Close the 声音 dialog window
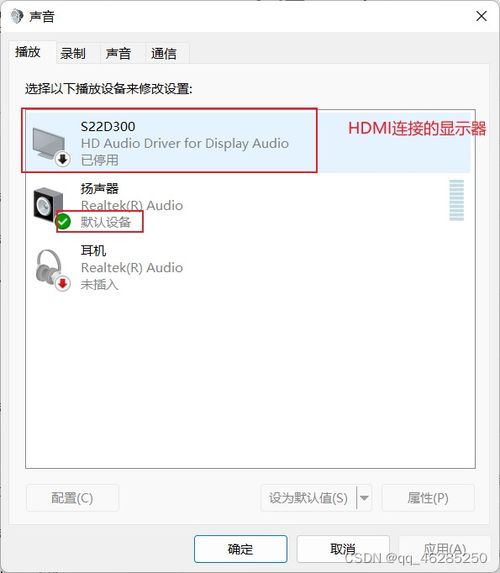500x573 pixels. click(x=481, y=16)
